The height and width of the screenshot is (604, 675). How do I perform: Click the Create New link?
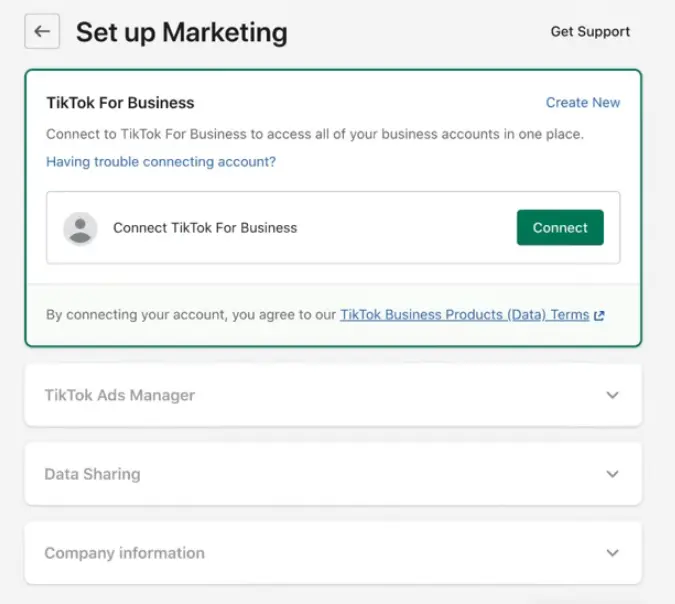click(583, 103)
